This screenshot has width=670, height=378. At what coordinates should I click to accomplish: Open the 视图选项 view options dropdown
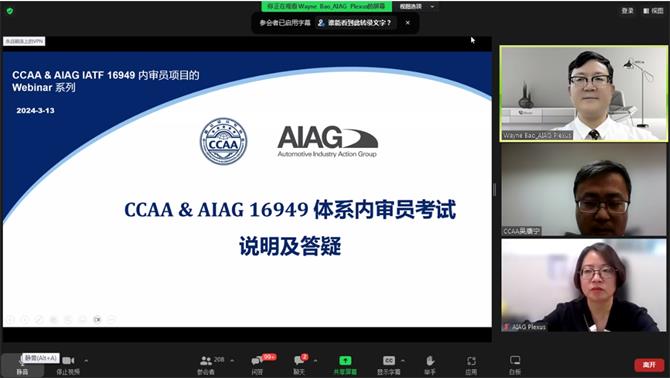coord(417,6)
